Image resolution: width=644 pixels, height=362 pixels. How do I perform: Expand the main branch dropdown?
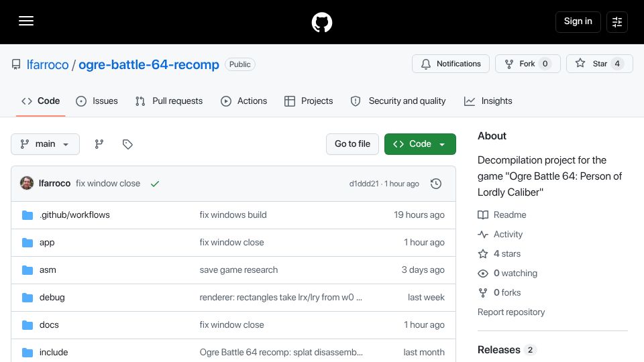tap(45, 144)
